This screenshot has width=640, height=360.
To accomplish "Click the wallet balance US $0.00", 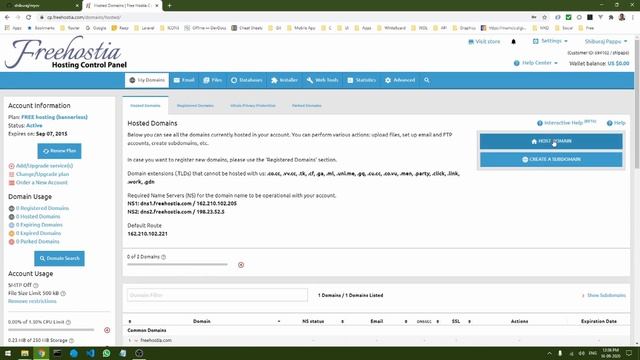I will click(x=618, y=64).
